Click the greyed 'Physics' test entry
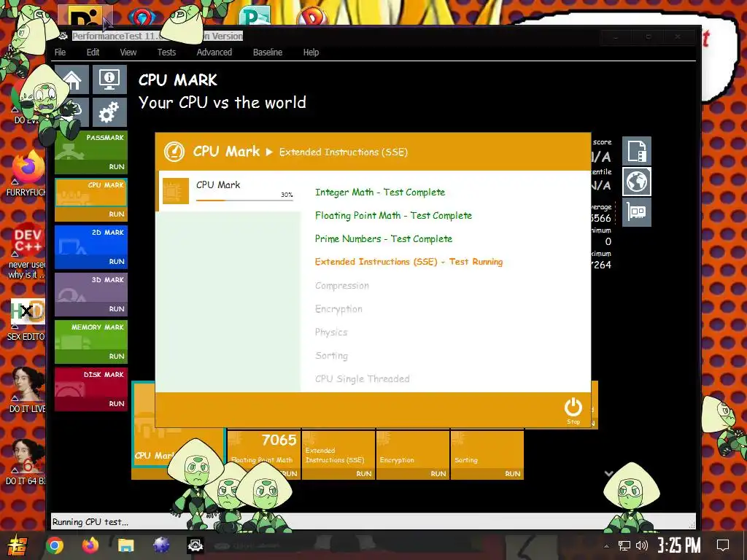The image size is (747, 560). pyautogui.click(x=331, y=332)
